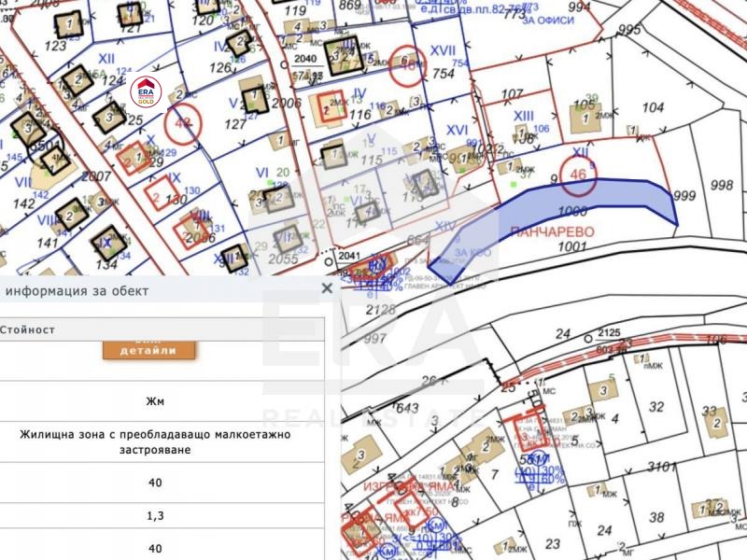Select parcel 32 in the lower right
Viewport: 747px width, 560px height.
click(656, 406)
